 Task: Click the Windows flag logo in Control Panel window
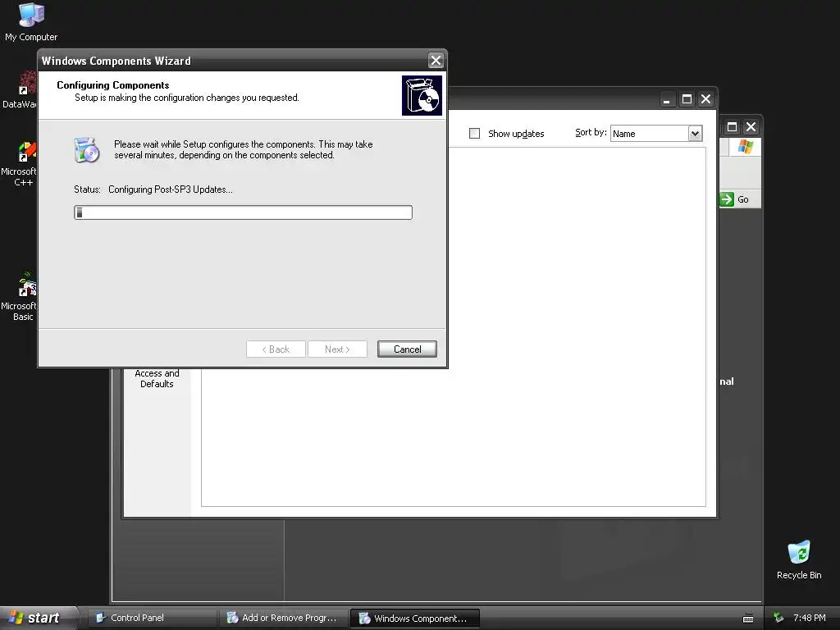[745, 146]
